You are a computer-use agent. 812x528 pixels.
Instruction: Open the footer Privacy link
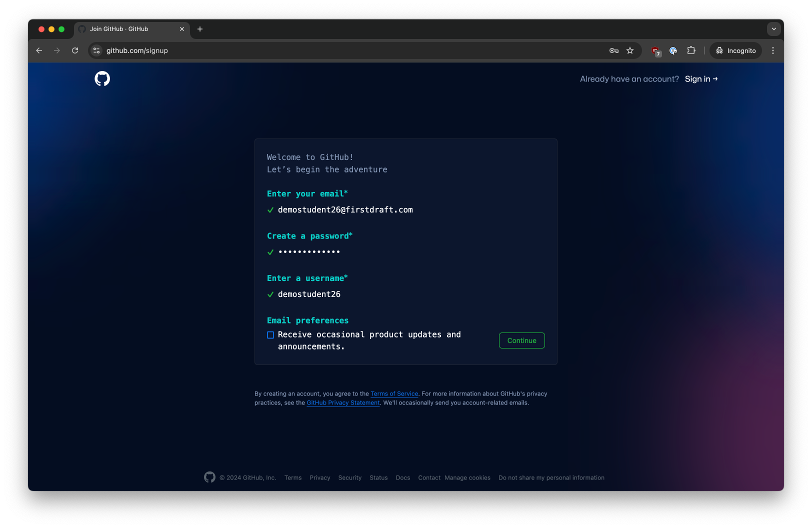pyautogui.click(x=320, y=478)
